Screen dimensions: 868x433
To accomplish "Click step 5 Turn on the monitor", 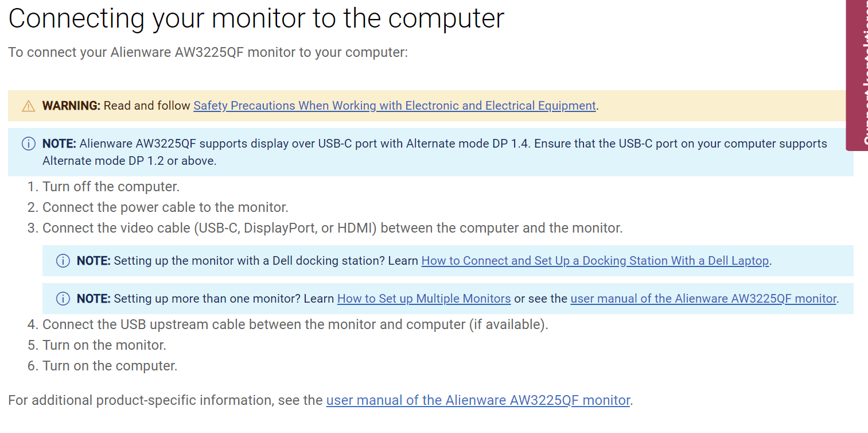I will 104,345.
